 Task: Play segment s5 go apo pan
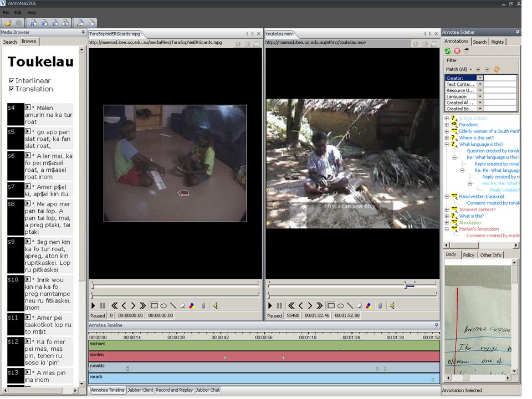point(28,131)
